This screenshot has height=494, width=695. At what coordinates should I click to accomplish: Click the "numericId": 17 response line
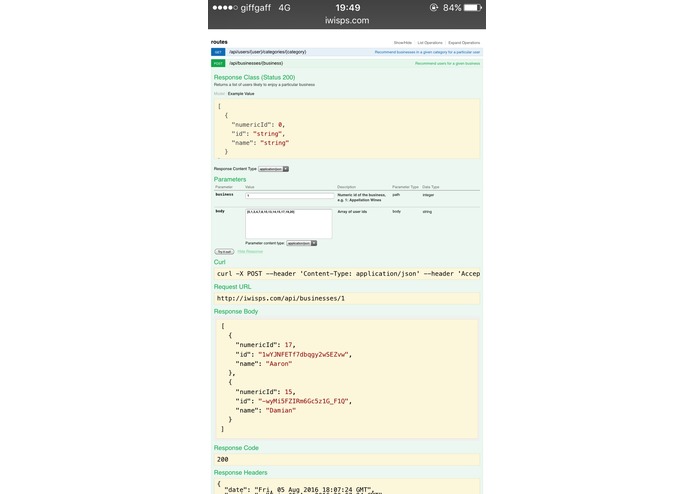[x=265, y=345]
